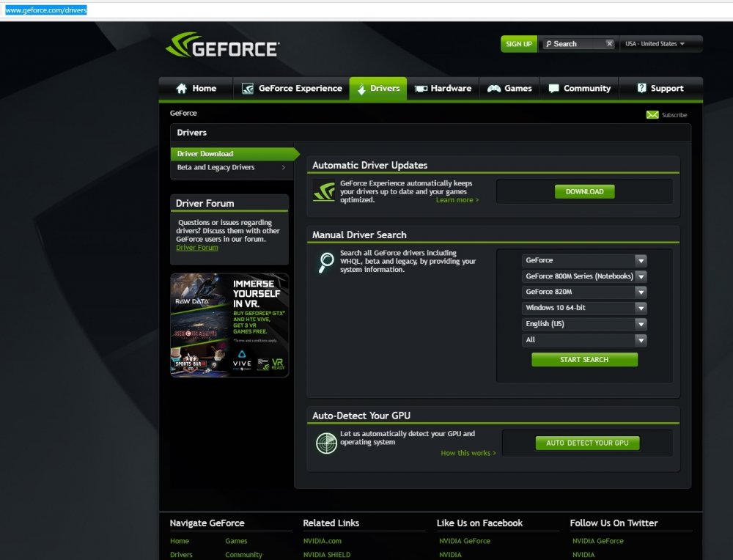Click the Hardware graphics card icon
733x560 pixels.
421,89
